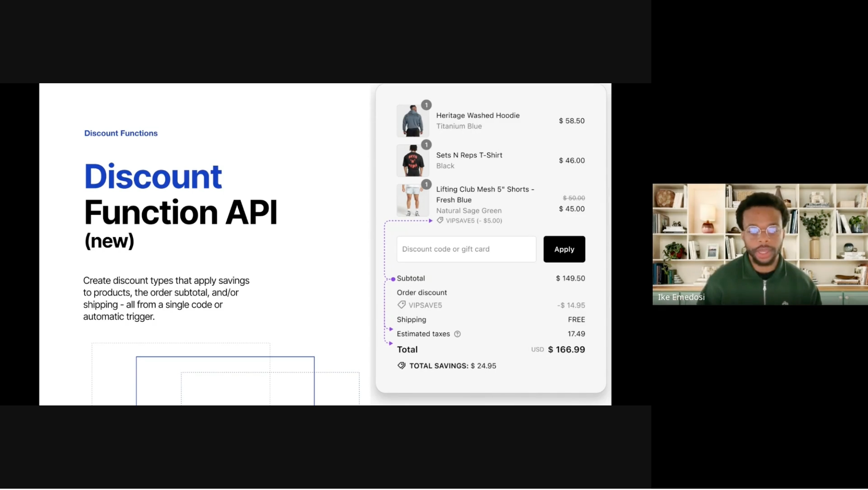Click the discount code or gift card field
The width and height of the screenshot is (868, 490).
[x=466, y=249]
